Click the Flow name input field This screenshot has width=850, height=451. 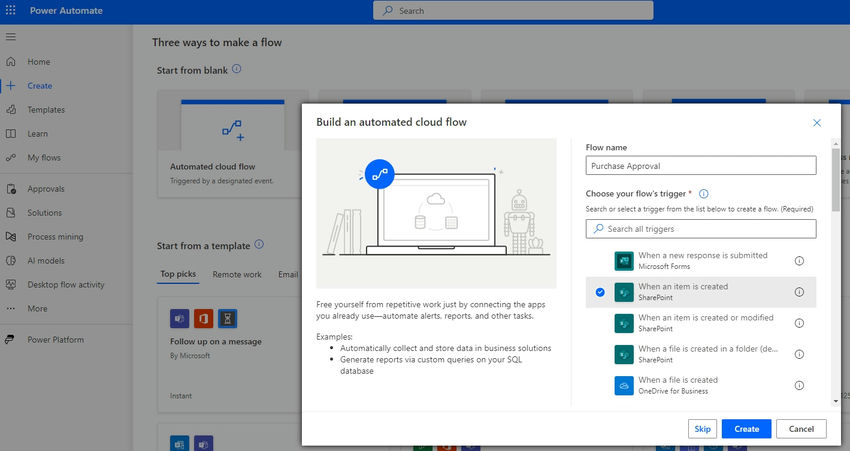click(700, 166)
